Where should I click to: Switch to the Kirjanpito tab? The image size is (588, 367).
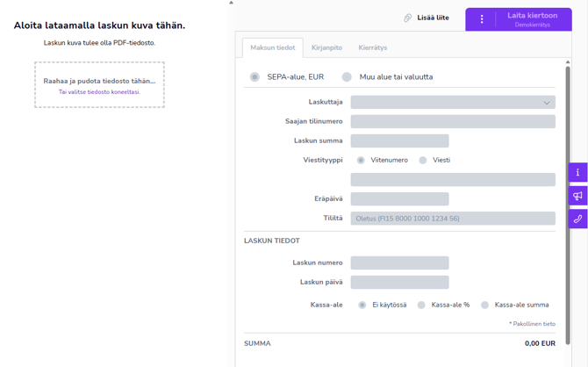(326, 48)
